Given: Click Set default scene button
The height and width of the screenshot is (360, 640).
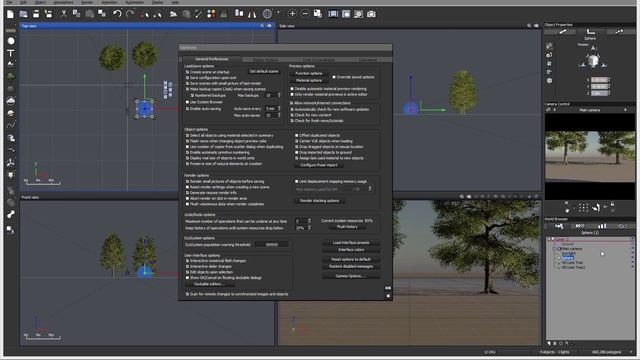Looking at the screenshot, I should (x=264, y=71).
